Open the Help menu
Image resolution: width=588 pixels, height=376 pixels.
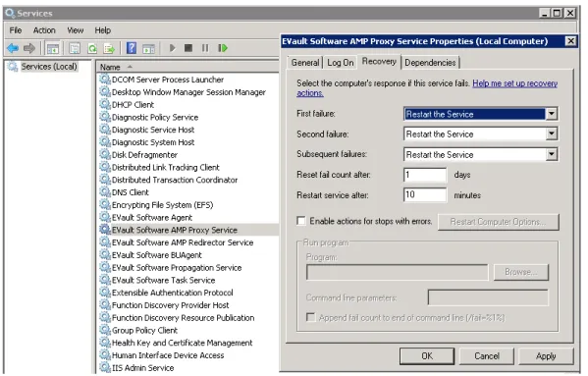(102, 30)
